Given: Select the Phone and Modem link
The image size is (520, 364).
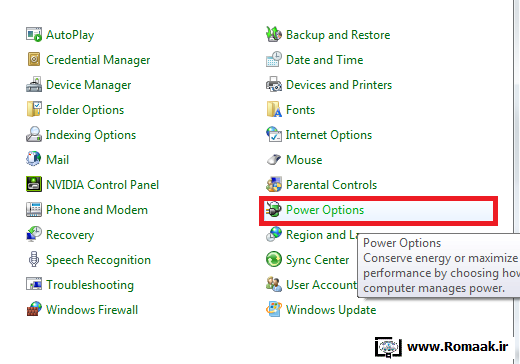Looking at the screenshot, I should (97, 210).
